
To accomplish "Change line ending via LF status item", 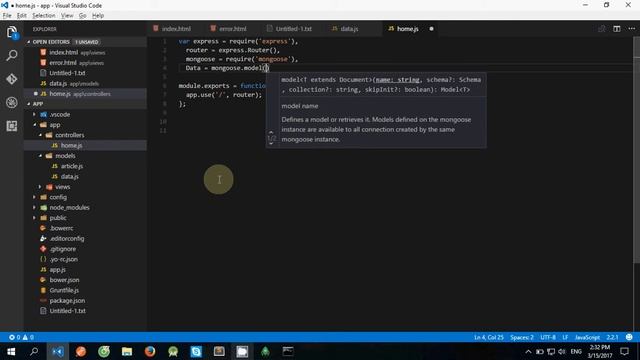I will [565, 338].
